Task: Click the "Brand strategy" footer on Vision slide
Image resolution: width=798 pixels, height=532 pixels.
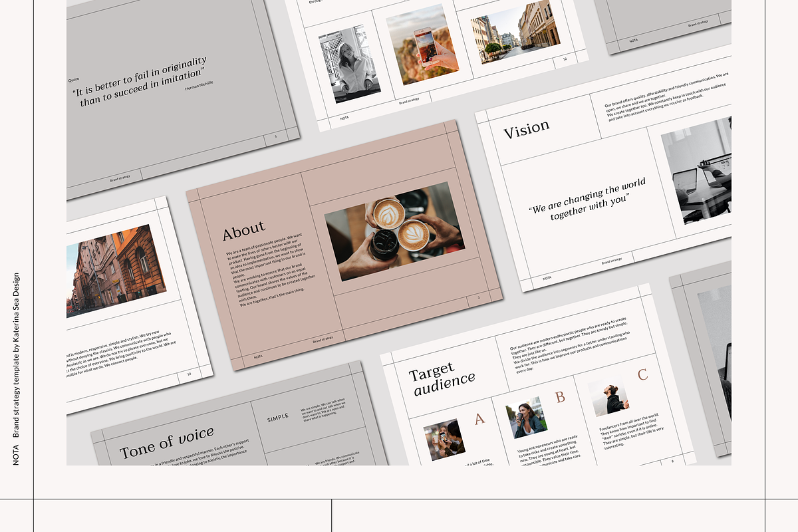Action: click(x=612, y=261)
